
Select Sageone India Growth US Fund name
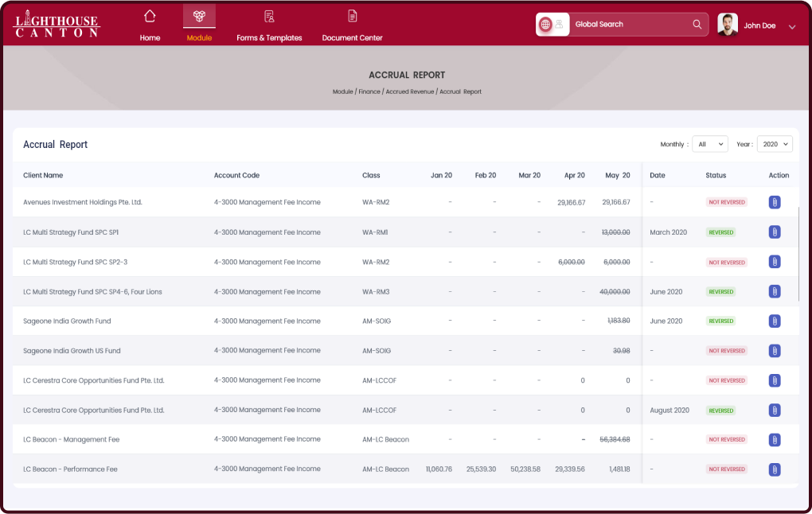(x=72, y=351)
